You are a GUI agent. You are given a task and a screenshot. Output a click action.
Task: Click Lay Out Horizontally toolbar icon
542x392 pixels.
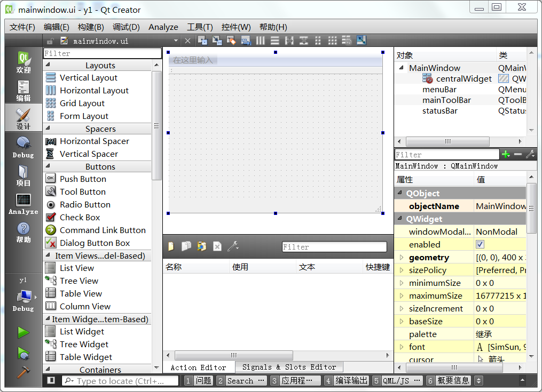(x=261, y=41)
